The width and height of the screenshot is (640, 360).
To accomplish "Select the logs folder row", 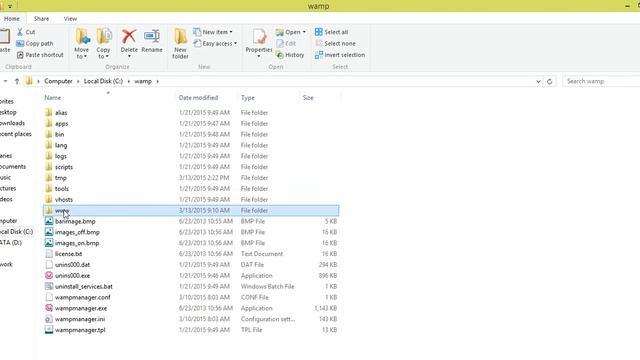I will point(191,156).
